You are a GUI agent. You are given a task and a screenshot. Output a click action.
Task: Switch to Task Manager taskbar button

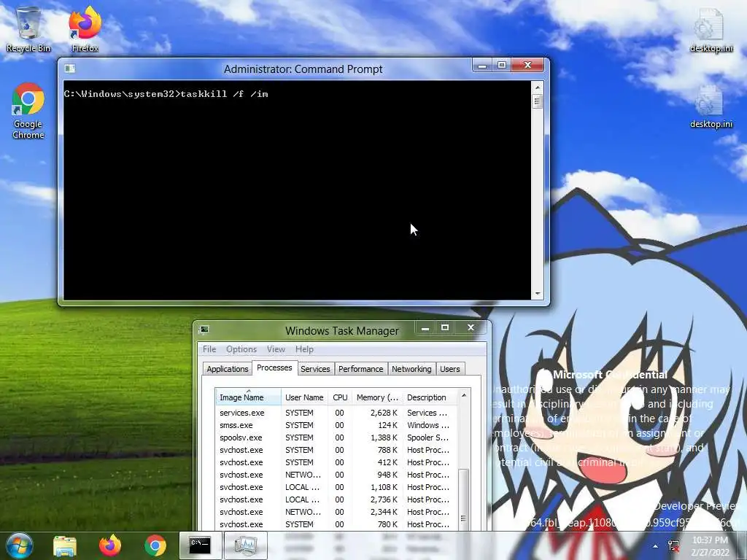tap(245, 545)
